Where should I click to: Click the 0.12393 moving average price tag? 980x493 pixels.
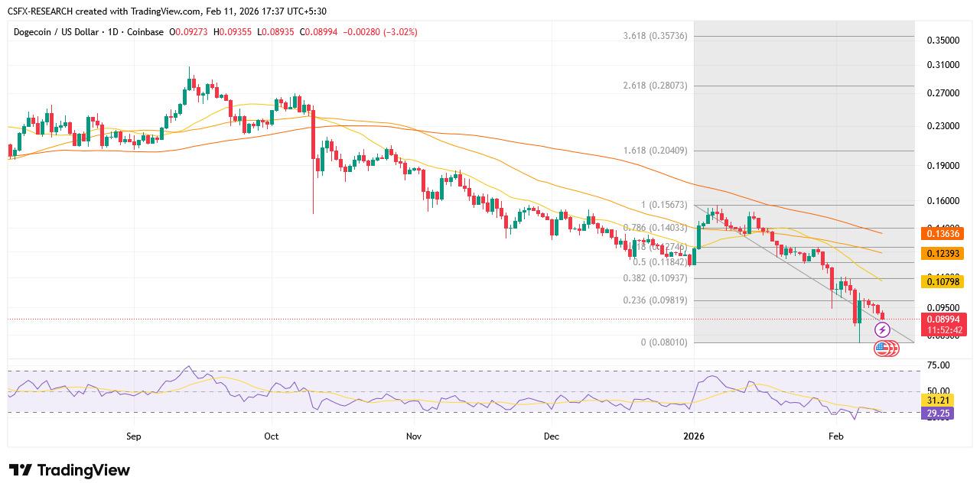[x=945, y=253]
